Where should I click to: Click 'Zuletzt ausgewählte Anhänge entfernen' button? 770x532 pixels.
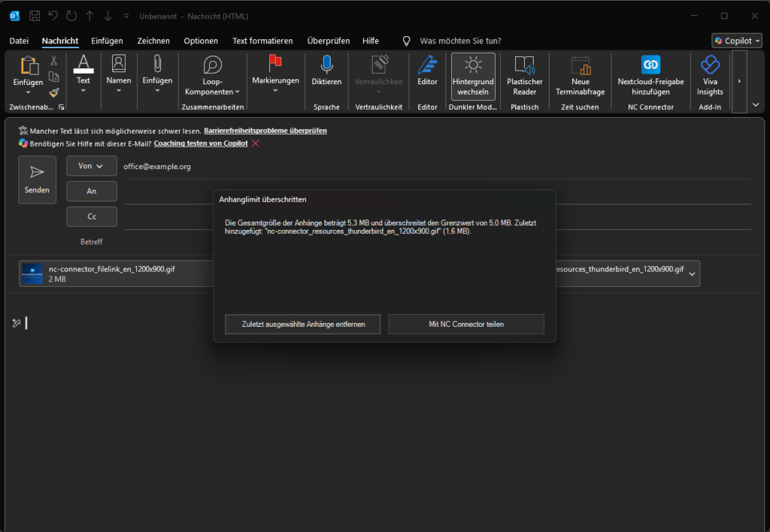pyautogui.click(x=303, y=325)
